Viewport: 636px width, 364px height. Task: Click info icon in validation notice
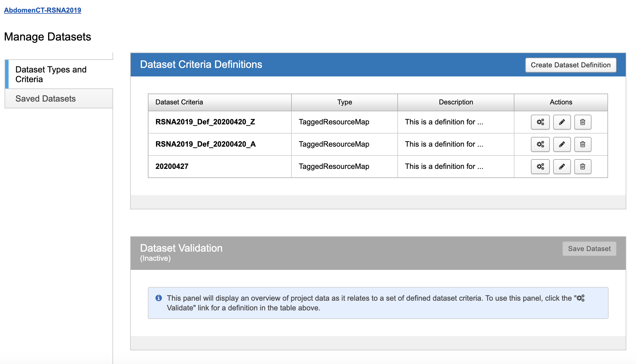[159, 298]
